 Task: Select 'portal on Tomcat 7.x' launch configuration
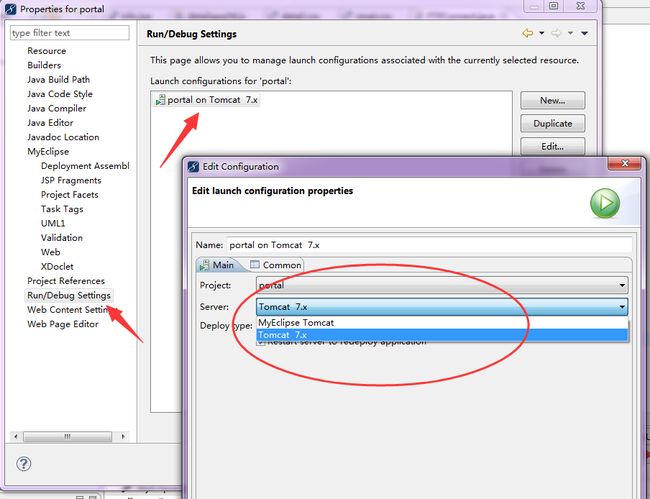(x=206, y=100)
